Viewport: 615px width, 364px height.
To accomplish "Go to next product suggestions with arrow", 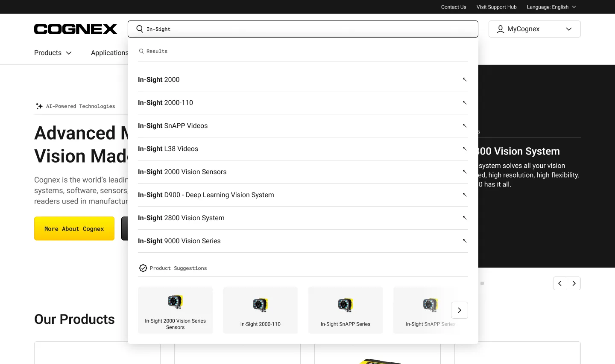I will tap(460, 310).
